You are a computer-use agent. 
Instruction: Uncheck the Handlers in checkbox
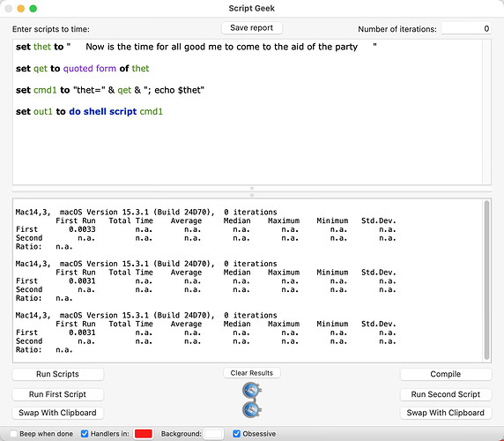[x=85, y=434]
